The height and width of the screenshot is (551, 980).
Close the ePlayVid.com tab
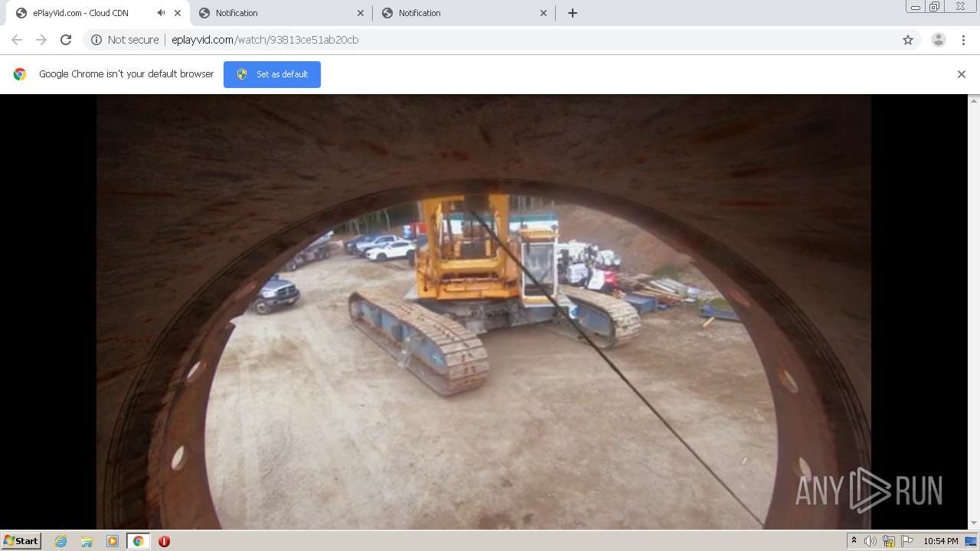coord(178,13)
